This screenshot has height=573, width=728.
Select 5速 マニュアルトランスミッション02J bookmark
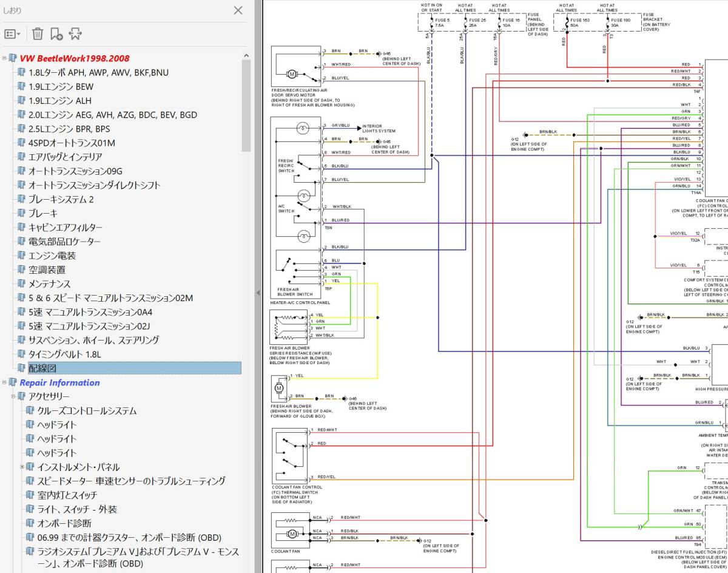[89, 326]
